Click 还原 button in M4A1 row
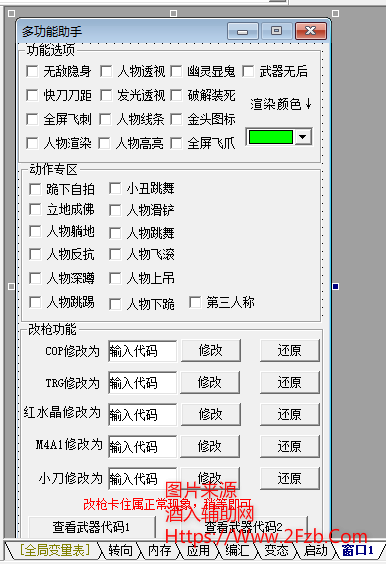 click(x=290, y=446)
